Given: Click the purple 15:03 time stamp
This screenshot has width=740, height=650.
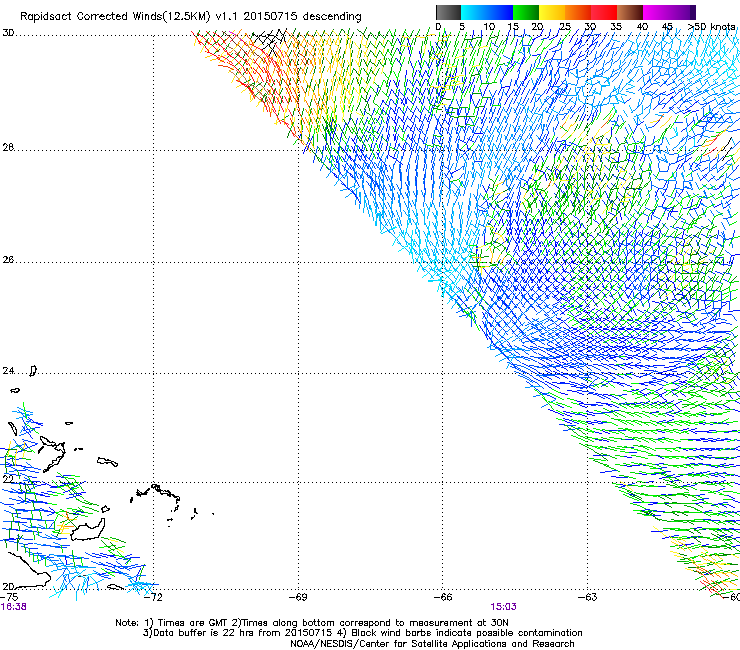Looking at the screenshot, I should 503,607.
